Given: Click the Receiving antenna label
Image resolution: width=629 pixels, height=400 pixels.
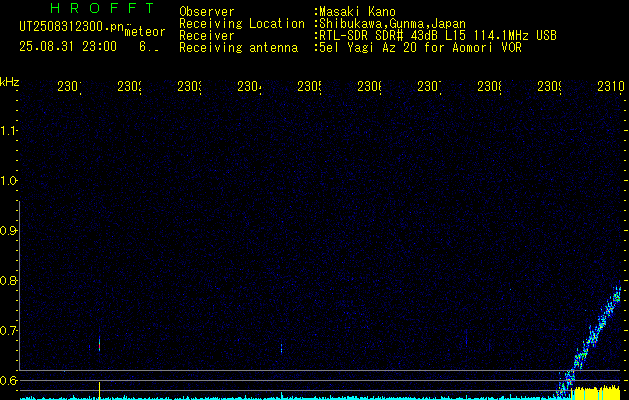Looking at the screenshot, I should (x=238, y=48).
